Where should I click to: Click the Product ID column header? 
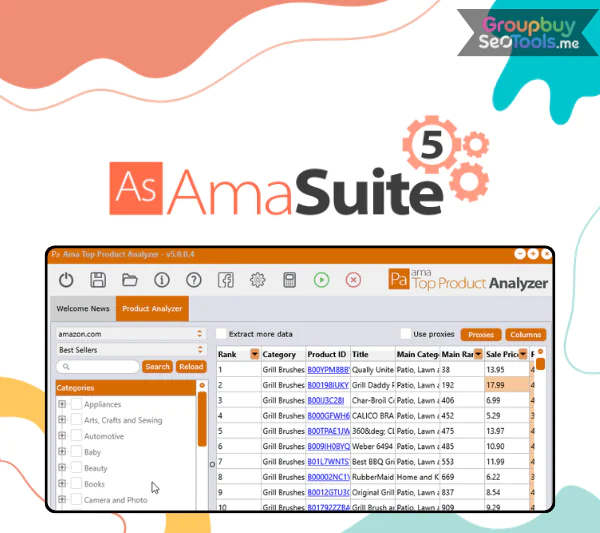tap(328, 354)
